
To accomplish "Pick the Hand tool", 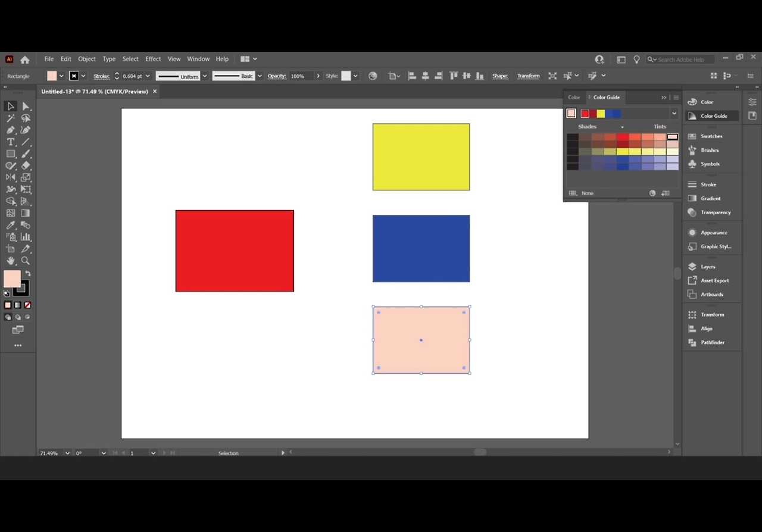I will coord(11,261).
